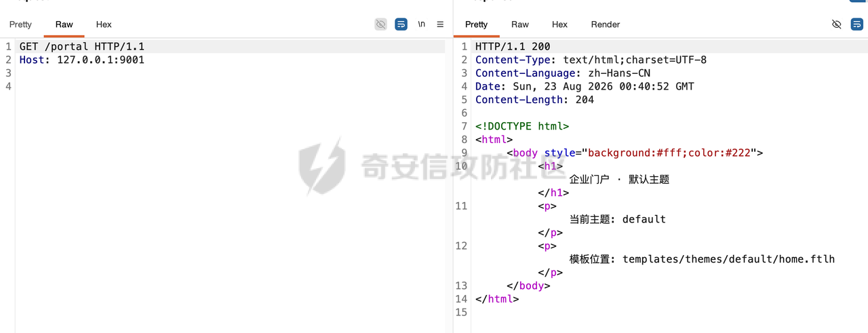Toggle line wrap icon in request pane
868x333 pixels.
tap(401, 24)
